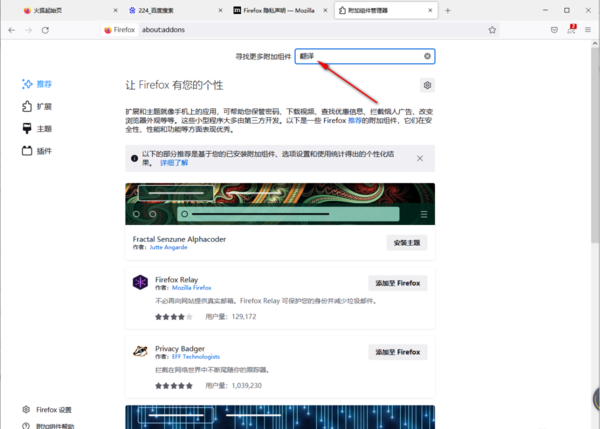The height and width of the screenshot is (429, 600).
Task: Select the 扩展 extensions category
Action: point(37,106)
